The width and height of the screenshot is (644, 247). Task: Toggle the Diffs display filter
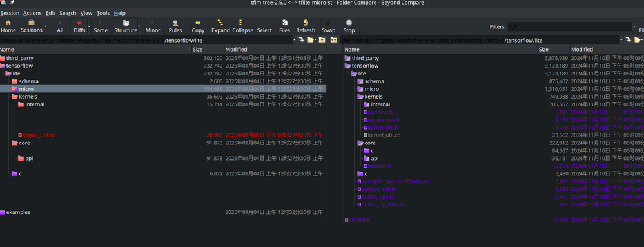[x=79, y=26]
